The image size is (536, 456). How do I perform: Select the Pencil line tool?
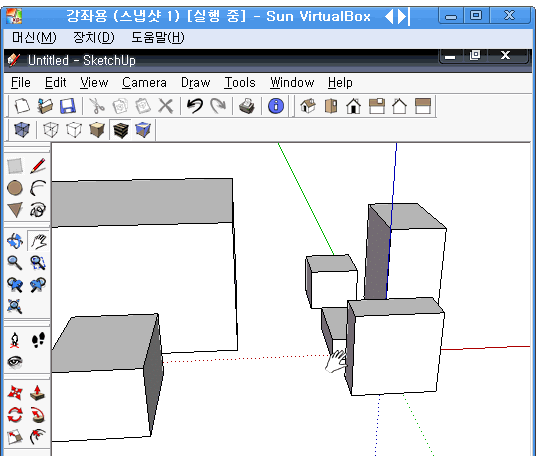tap(38, 166)
